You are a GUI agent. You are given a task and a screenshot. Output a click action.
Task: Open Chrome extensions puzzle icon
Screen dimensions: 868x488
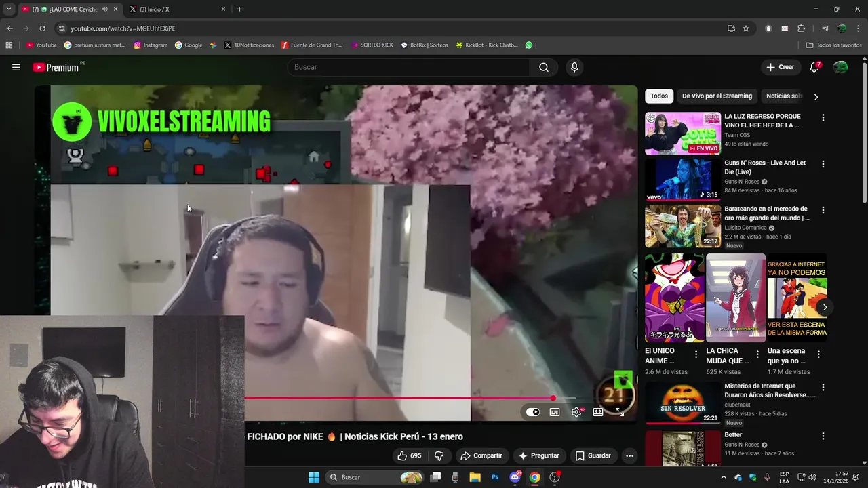pyautogui.click(x=802, y=28)
